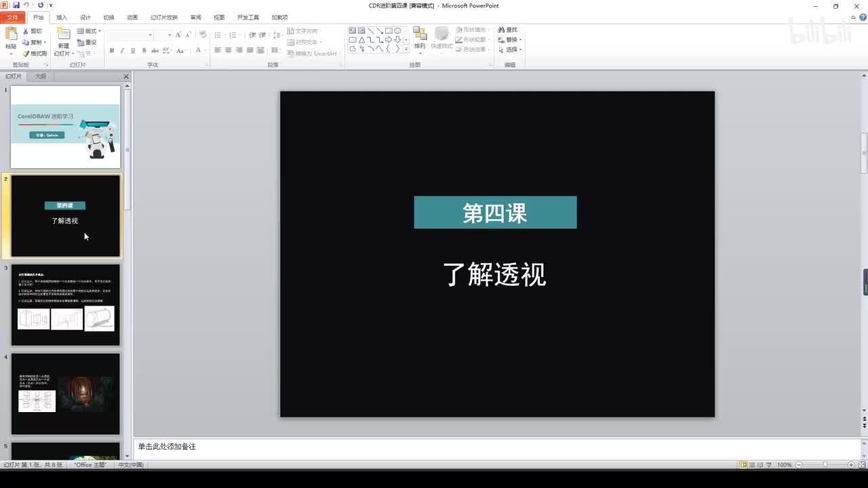Toggle Strikethrough (abc) formatting
This screenshot has width=868, height=488.
(154, 51)
